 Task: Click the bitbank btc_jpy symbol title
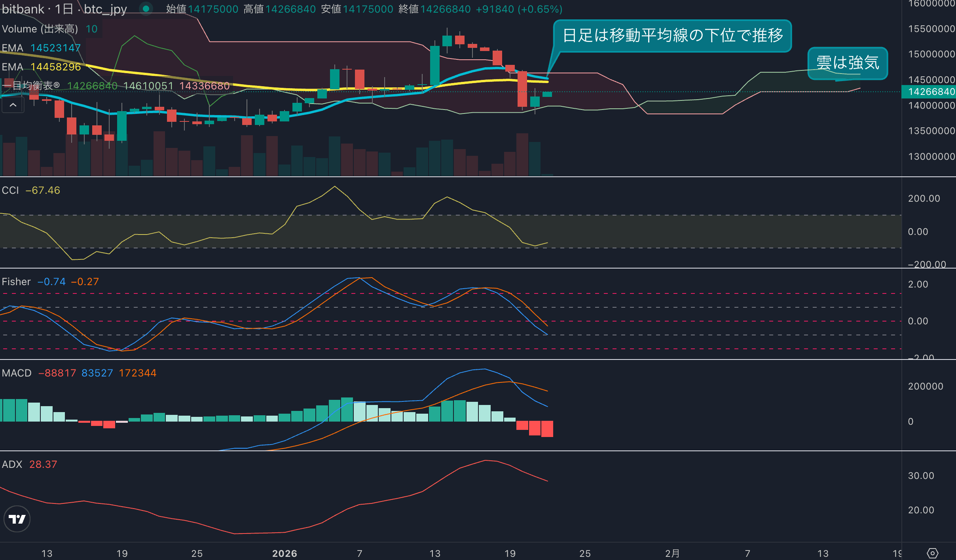(x=64, y=9)
